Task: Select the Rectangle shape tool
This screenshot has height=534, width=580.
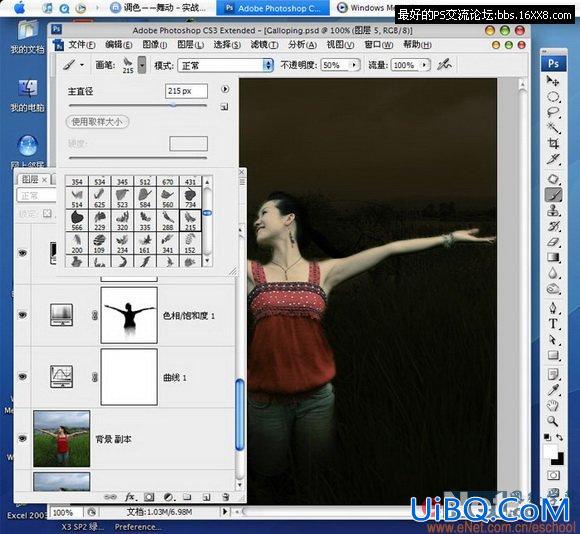Action: pyautogui.click(x=553, y=355)
